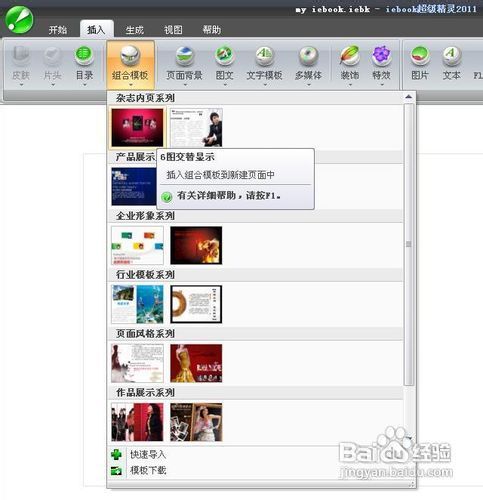Choose 模板下载 template download option
483x500 pixels.
click(148, 471)
